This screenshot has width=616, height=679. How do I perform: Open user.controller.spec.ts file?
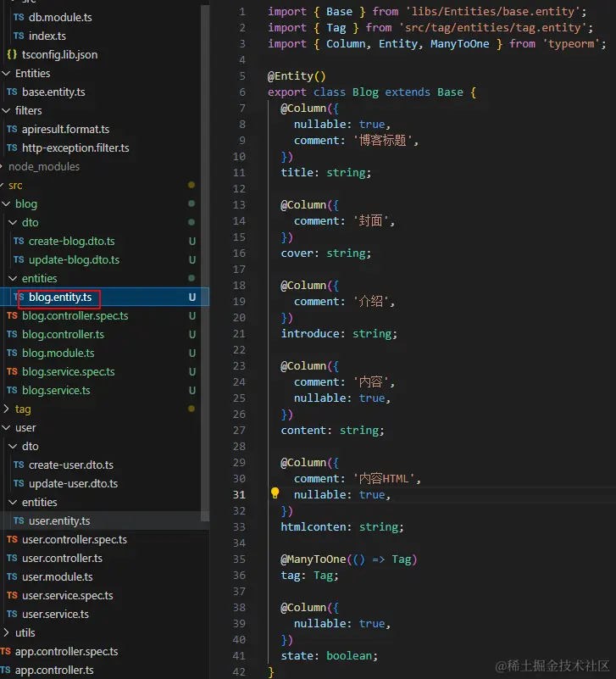click(75, 539)
